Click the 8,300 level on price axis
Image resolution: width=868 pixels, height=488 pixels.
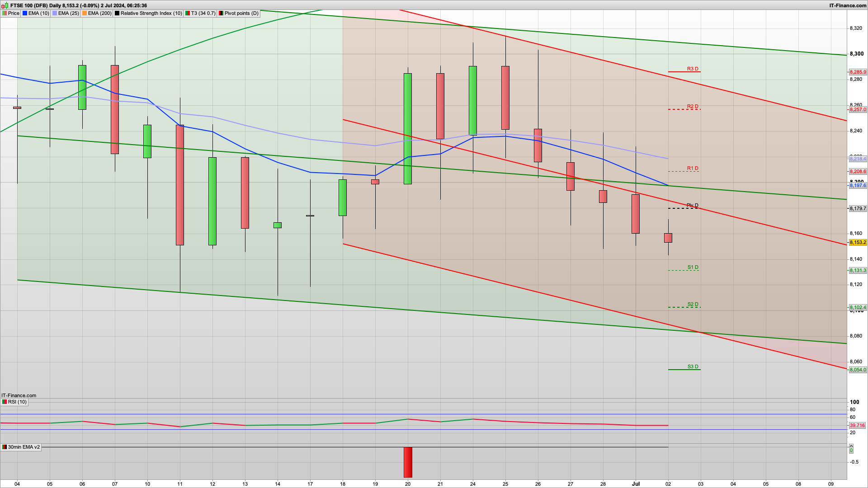tap(857, 54)
